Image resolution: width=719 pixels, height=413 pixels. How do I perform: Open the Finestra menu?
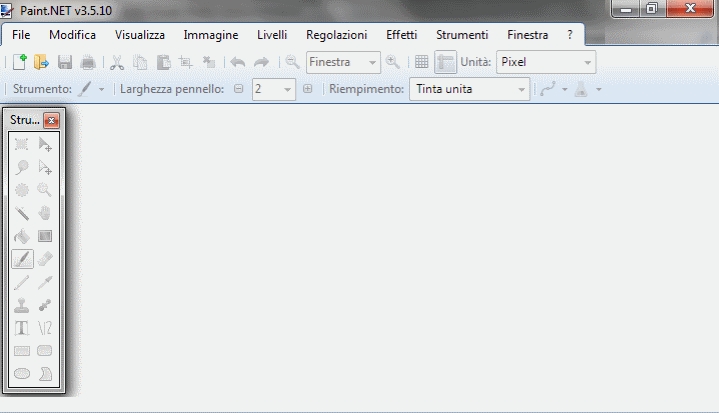tap(528, 35)
